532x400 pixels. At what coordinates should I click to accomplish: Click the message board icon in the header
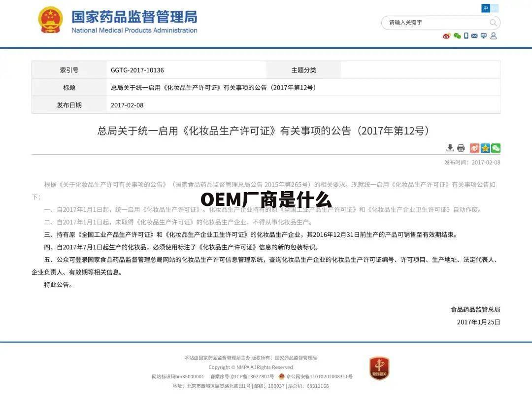click(x=483, y=35)
